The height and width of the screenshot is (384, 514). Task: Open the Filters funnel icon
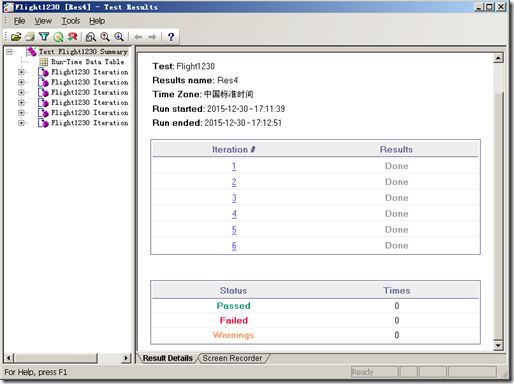click(44, 37)
